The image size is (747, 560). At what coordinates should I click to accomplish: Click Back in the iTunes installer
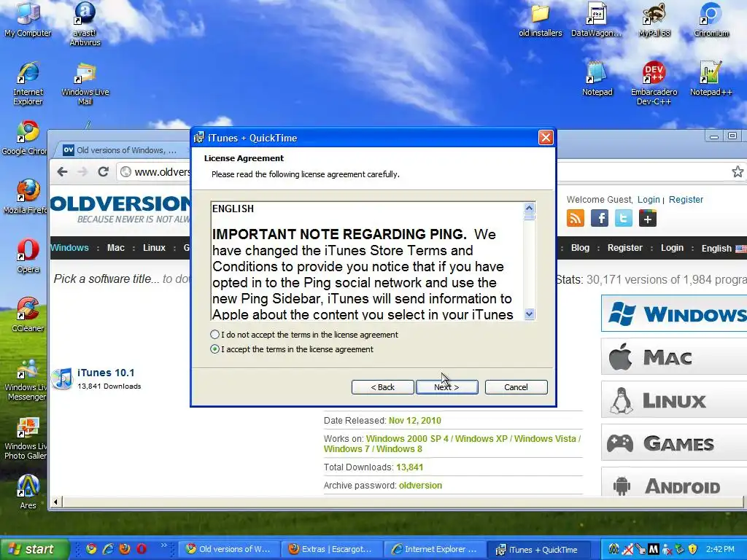point(382,387)
